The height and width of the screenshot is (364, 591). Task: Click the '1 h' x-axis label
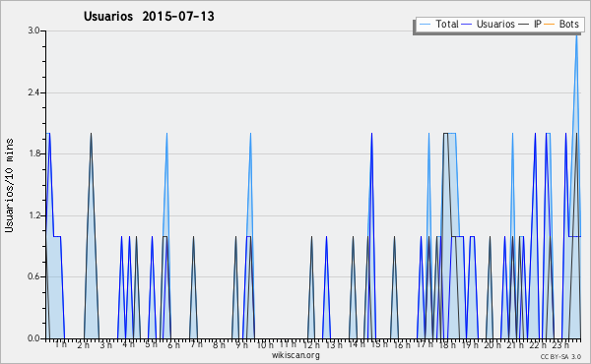61,344
